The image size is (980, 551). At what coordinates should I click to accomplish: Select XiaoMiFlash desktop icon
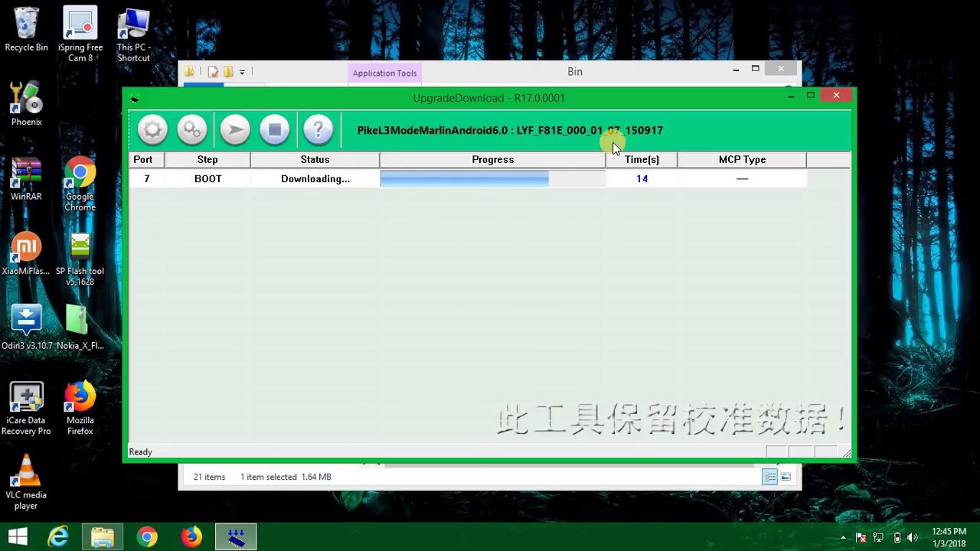click(x=26, y=253)
